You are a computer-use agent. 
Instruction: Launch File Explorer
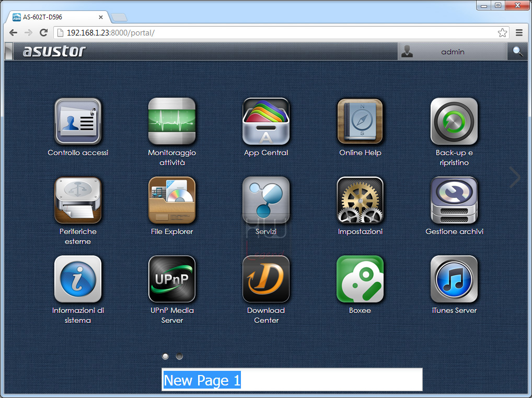point(172,200)
